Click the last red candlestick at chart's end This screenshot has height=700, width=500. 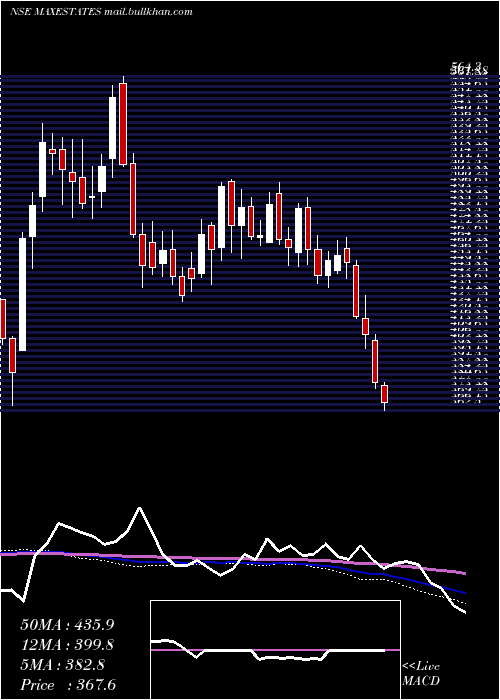384,394
